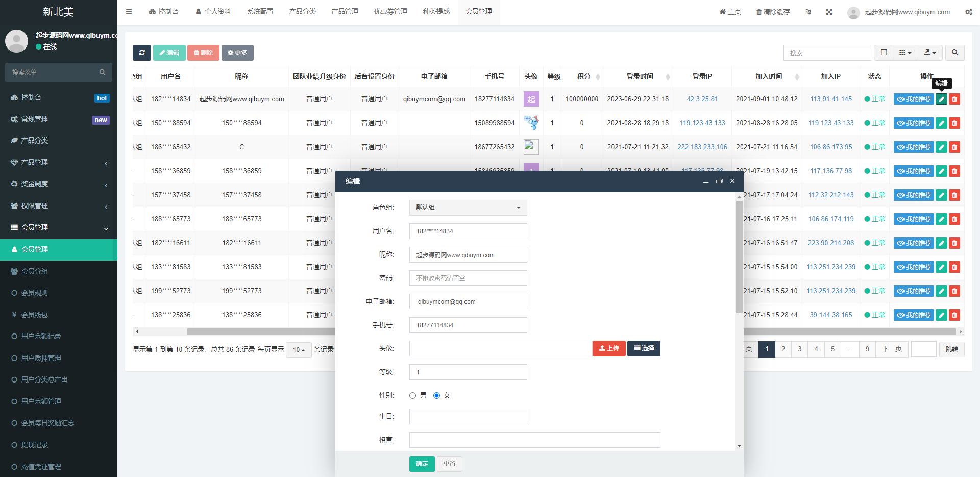Click the 重置 reset button
980x477 pixels.
(449, 464)
